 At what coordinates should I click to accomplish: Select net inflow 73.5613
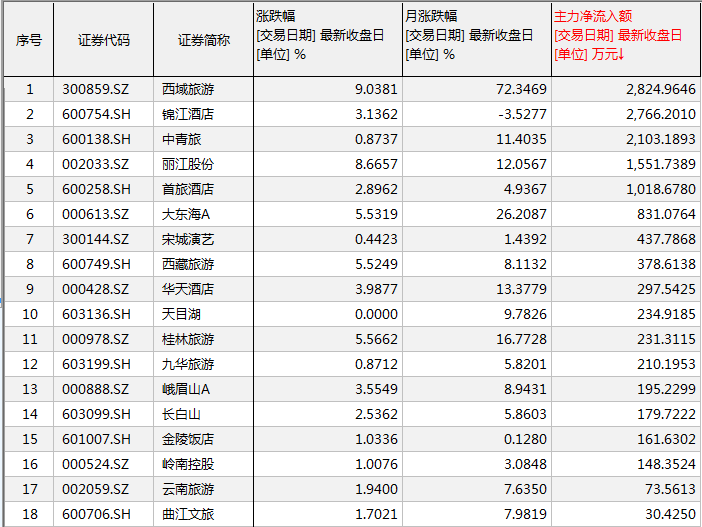[670, 489]
